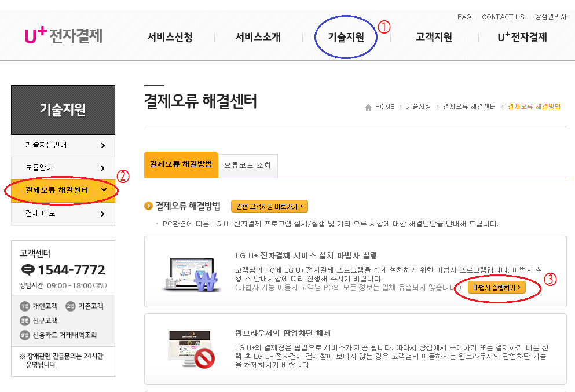Click the 기술지원 sidebar header banner
This screenshot has width=575, height=392.
(63, 110)
